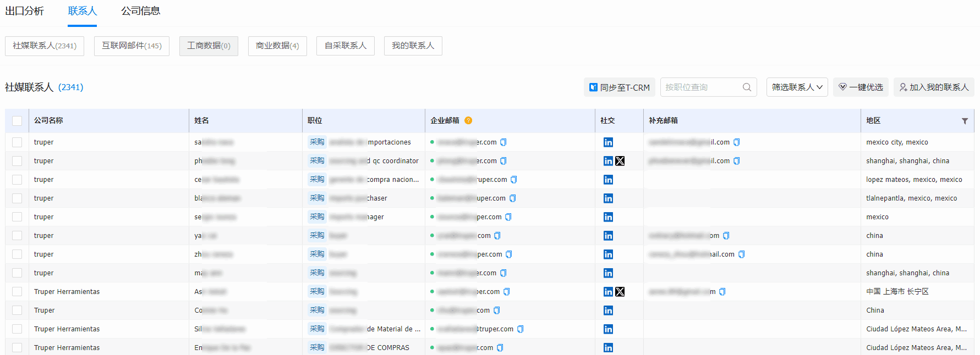Screen dimensions: 980x355
Task: Click search magnifier in 按职位查询 box
Action: (747, 87)
